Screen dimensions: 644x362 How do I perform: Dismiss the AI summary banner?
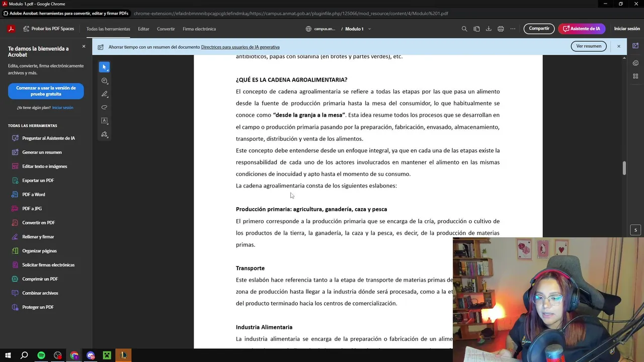[619, 46]
